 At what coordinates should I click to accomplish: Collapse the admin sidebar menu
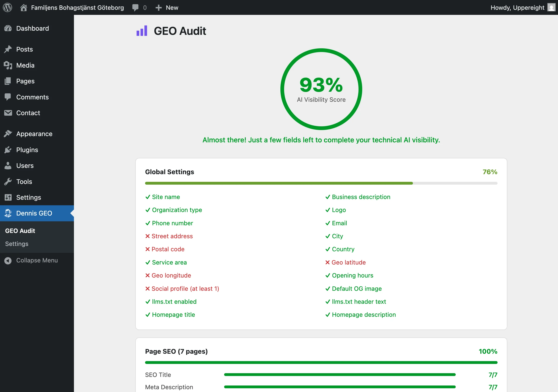tap(37, 260)
